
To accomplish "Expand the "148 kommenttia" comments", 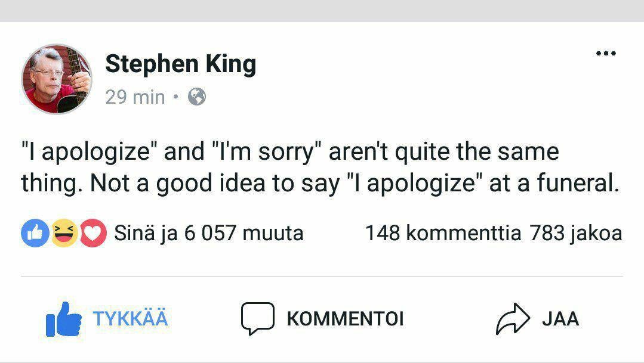I will 442,232.
